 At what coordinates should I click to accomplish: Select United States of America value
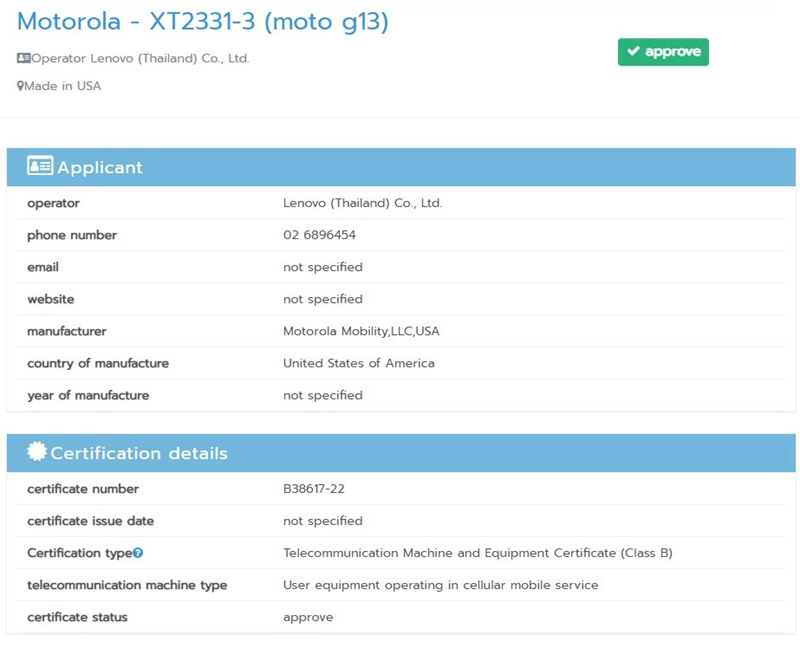pos(359,363)
